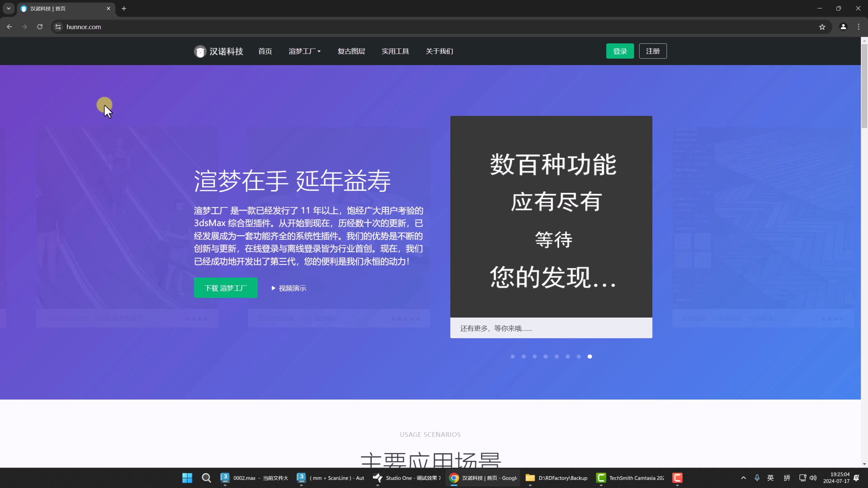Switch to the Chrome 汉诺科技 taskbar item
868x488 pixels.
483,478
